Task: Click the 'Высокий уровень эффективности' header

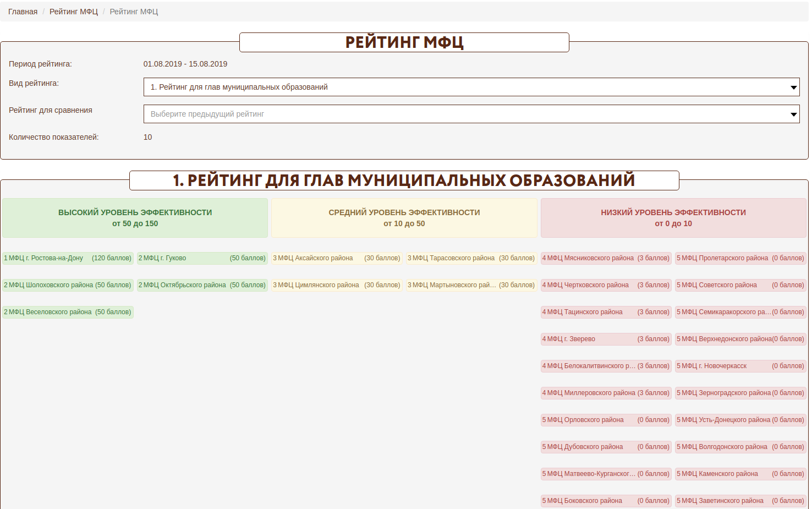Action: click(135, 218)
